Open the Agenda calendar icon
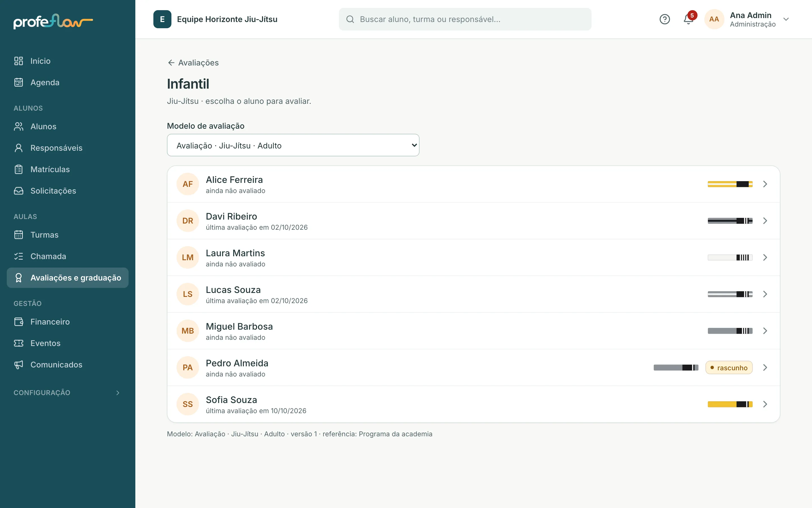The width and height of the screenshot is (812, 508). coord(18,82)
